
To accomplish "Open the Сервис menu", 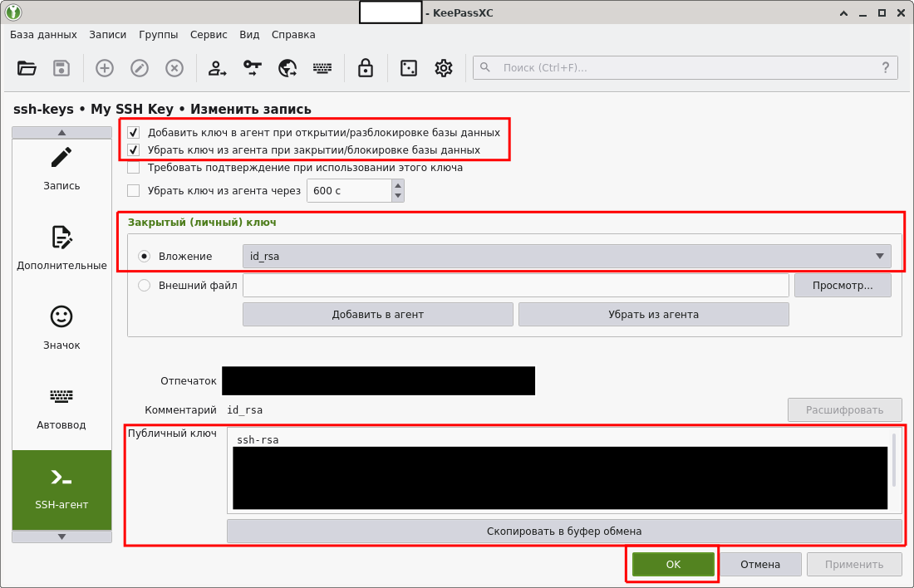I will click(209, 35).
